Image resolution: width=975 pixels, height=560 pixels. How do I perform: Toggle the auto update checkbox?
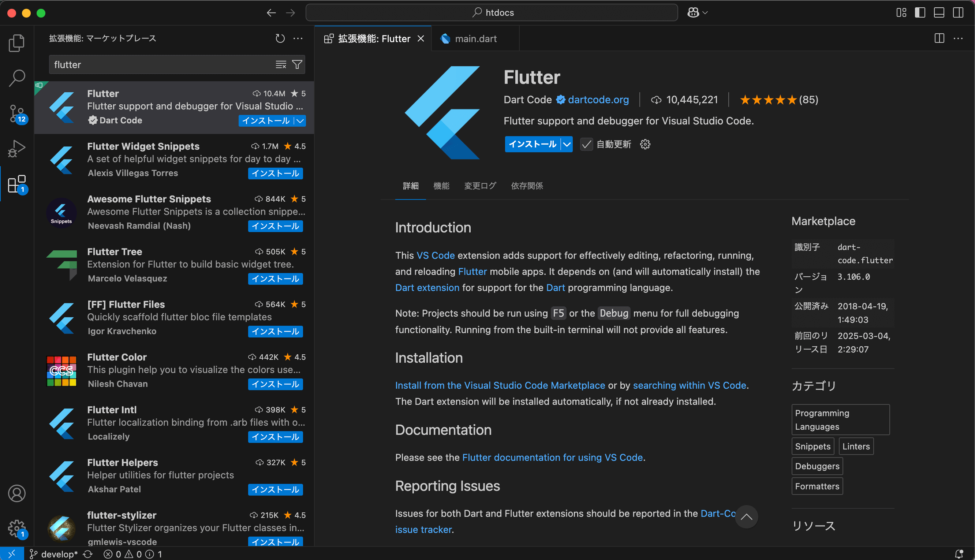(x=586, y=144)
